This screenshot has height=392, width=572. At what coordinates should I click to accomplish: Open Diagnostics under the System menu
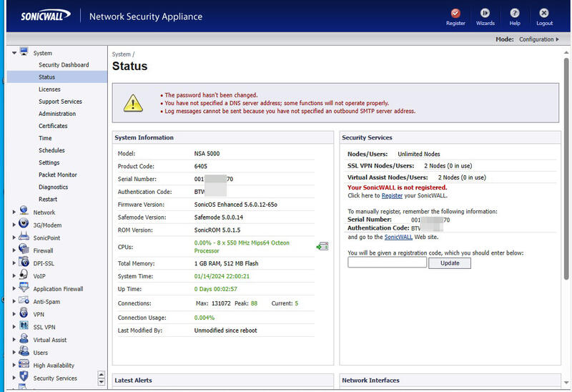click(53, 187)
